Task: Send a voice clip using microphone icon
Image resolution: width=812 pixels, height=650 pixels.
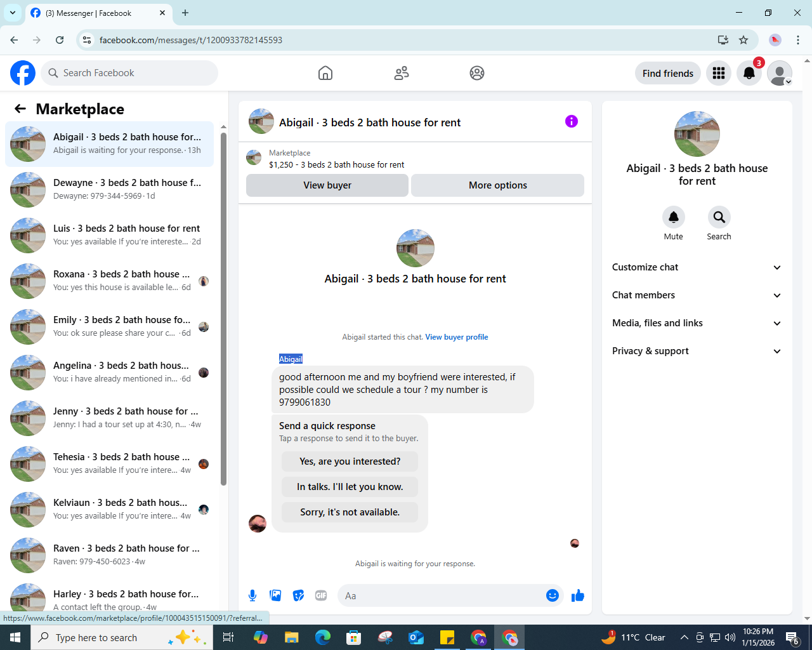Action: pos(252,595)
